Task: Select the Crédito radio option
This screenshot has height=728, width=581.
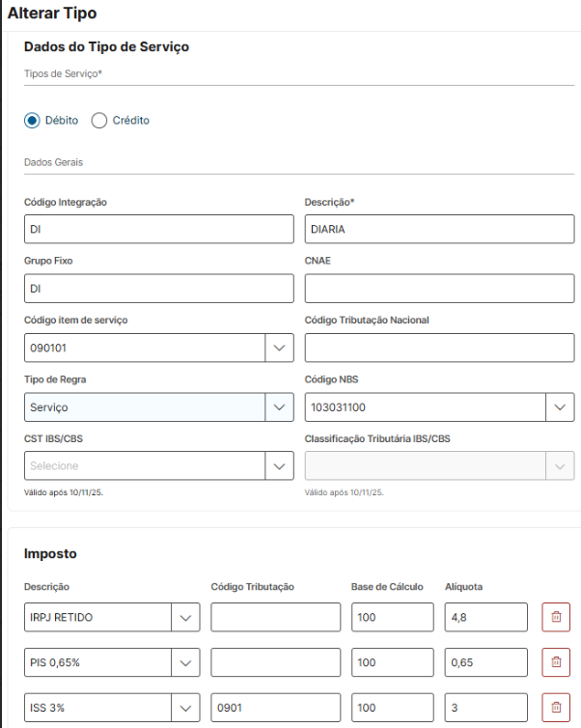Action: click(x=98, y=121)
